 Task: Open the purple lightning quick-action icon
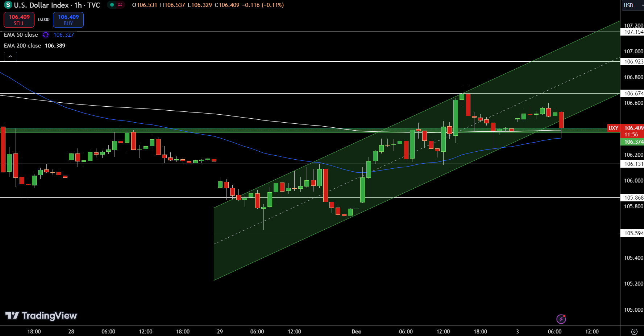click(561, 319)
